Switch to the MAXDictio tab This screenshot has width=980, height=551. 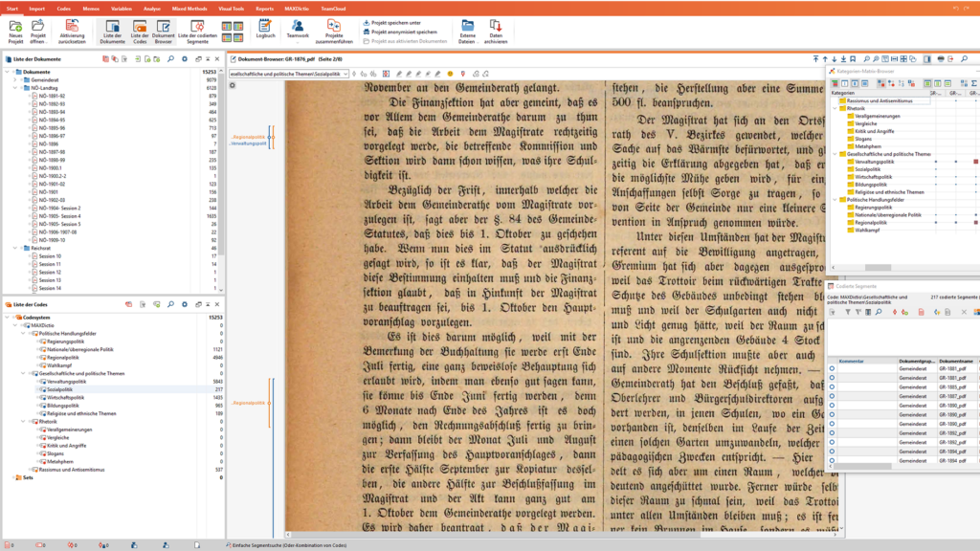pos(297,7)
